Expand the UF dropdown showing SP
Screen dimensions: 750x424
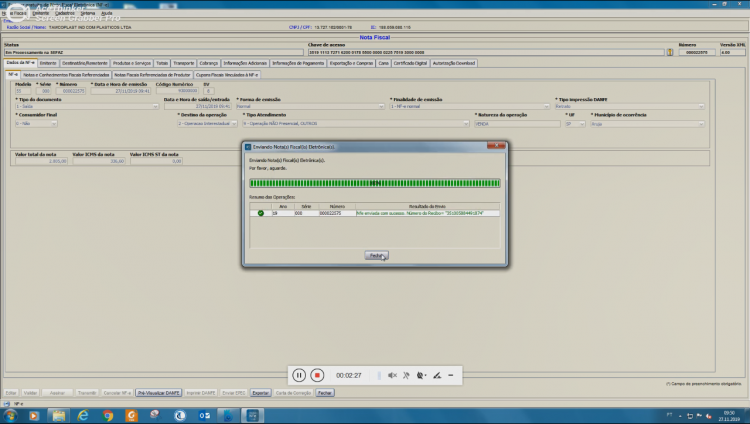point(582,124)
